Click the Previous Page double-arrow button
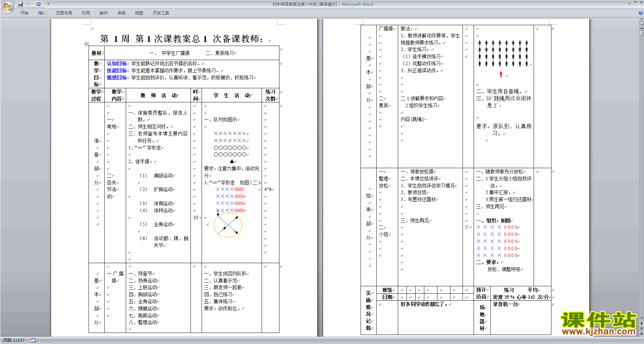Screen dimensions: 644x344 [641, 324]
